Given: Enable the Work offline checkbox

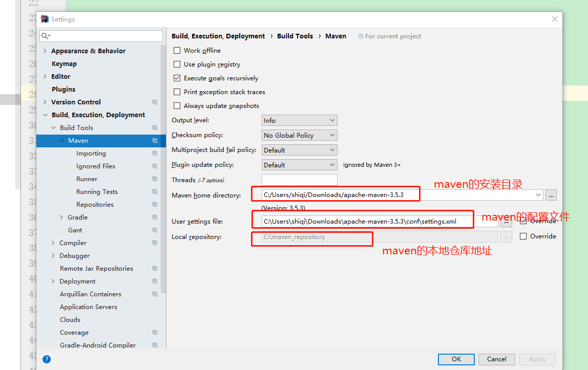Looking at the screenshot, I should [177, 51].
